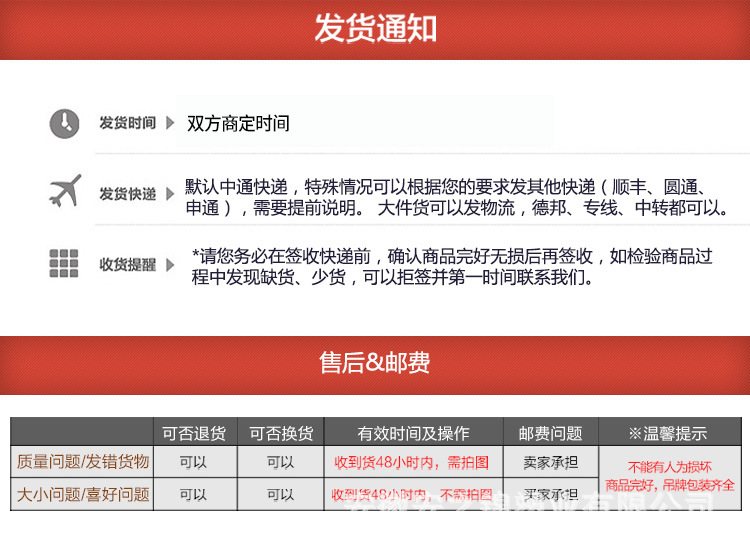Viewport: 750px width, 552px height.
Task: Click the 可否退货 column header
Action: [x=194, y=433]
